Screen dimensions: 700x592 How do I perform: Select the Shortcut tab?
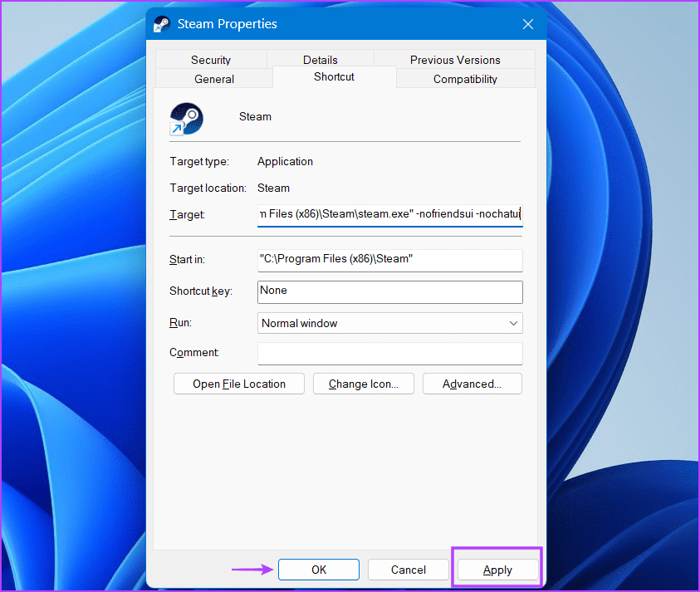[x=334, y=76]
